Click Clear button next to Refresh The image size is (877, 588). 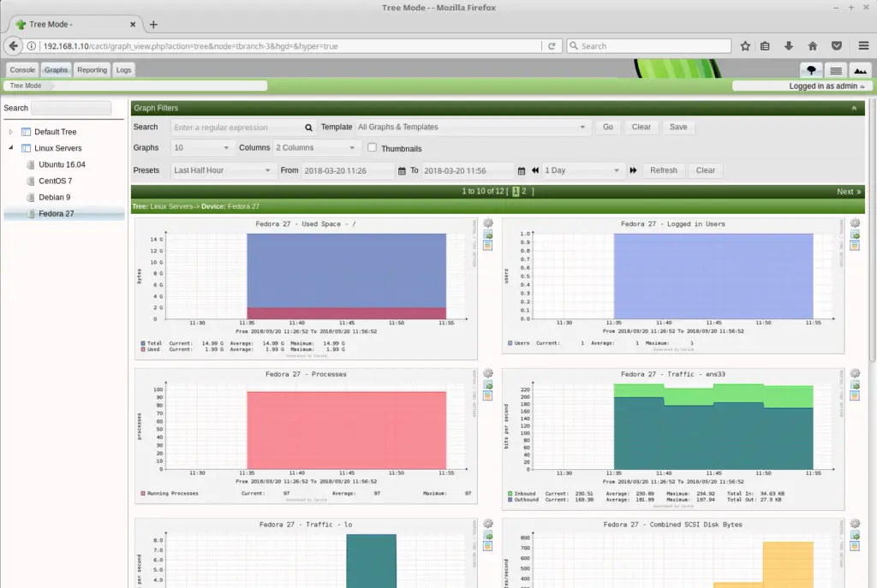(706, 170)
